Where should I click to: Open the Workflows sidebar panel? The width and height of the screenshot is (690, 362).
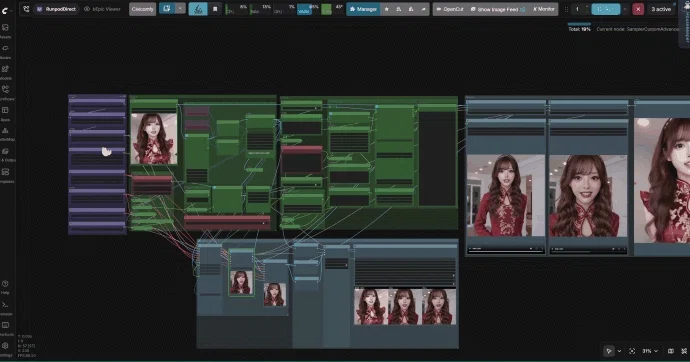click(x=5, y=92)
